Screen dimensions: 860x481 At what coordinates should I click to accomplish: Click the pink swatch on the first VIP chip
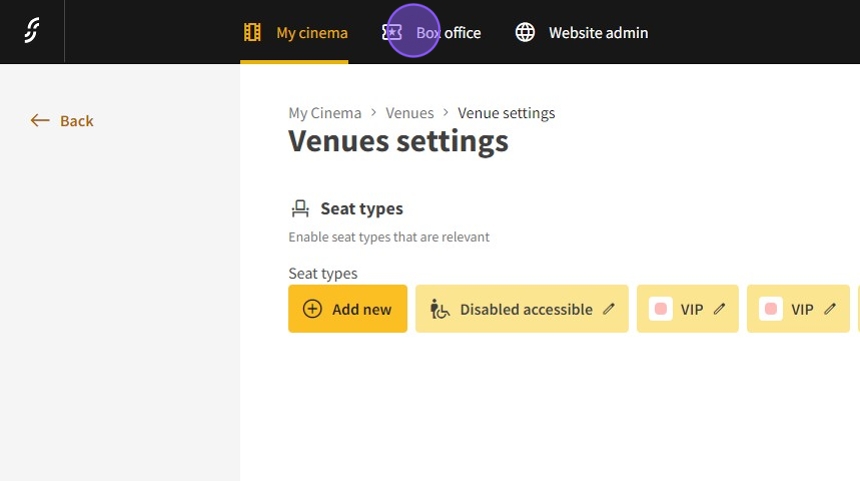click(660, 309)
